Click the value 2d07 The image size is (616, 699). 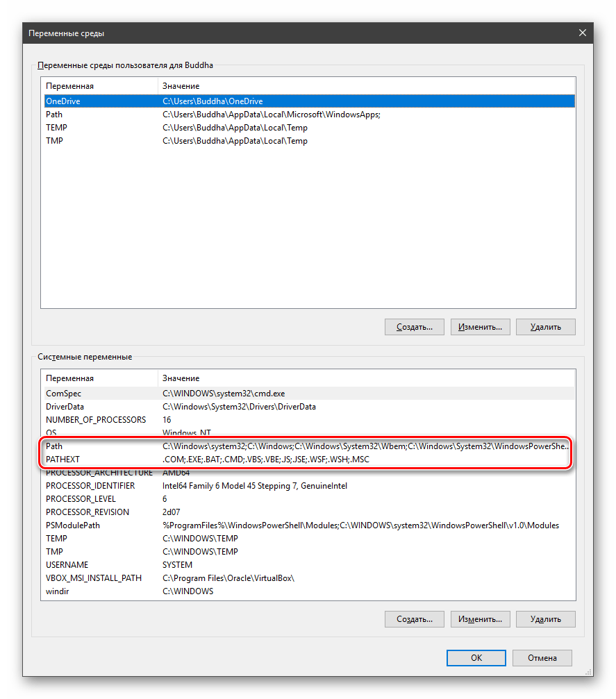(172, 512)
